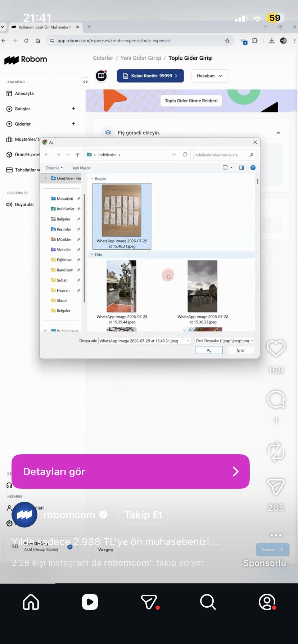Click Yeni klasör in dialog toolbar

point(81,168)
